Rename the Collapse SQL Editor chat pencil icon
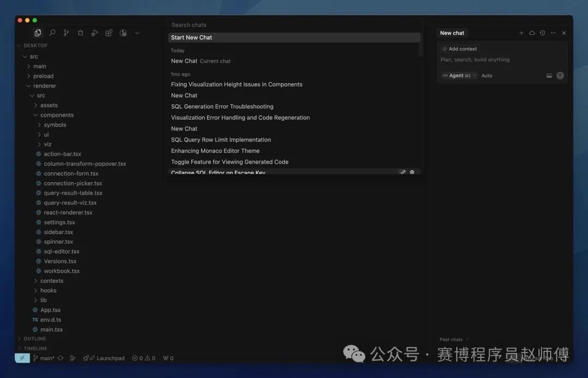Screen dimensions: 588x378 403,172
